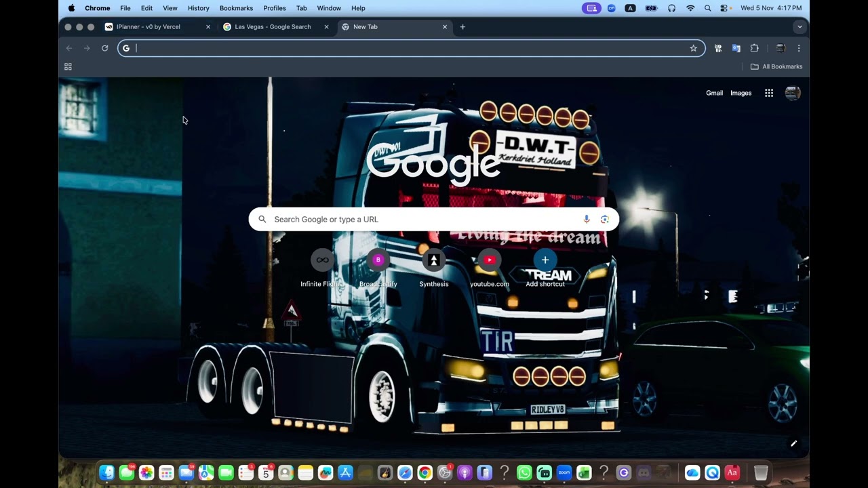
Task: Open the App Store from the Dock
Action: tap(345, 472)
